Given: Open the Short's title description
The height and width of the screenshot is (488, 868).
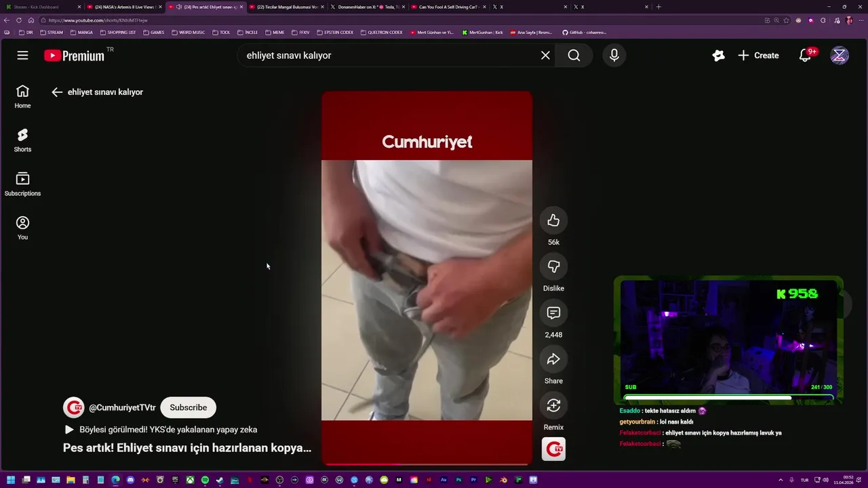Looking at the screenshot, I should pos(187,448).
